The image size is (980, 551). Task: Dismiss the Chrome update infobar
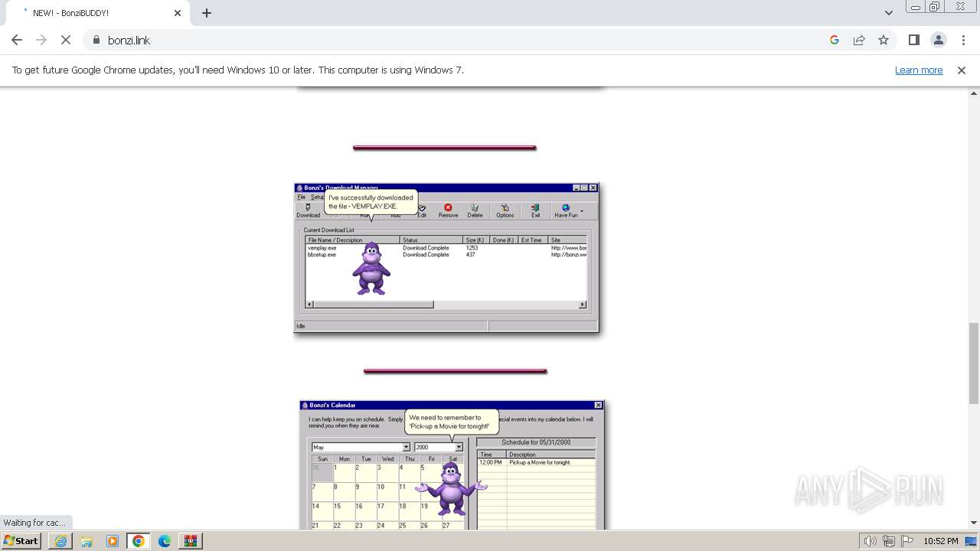click(962, 70)
